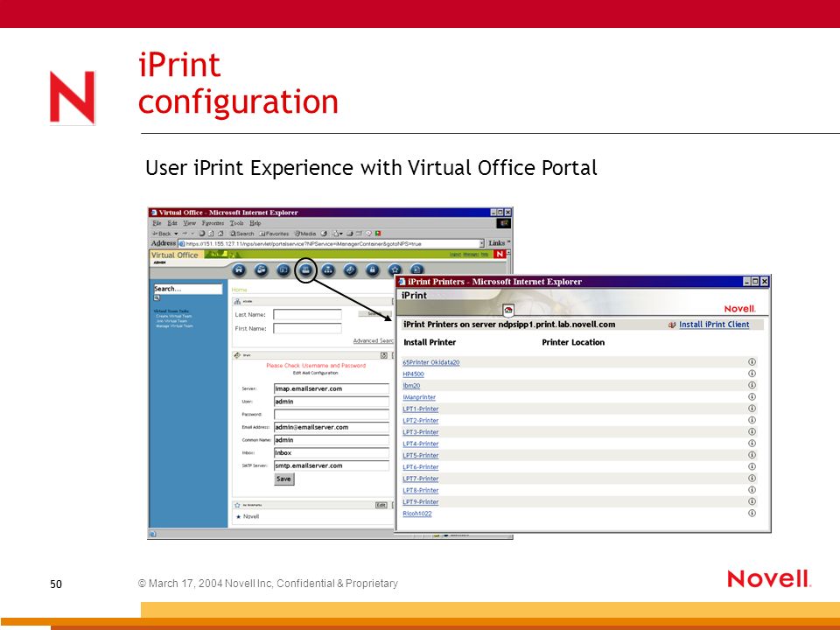Click the Advanced Search link

coord(373,340)
